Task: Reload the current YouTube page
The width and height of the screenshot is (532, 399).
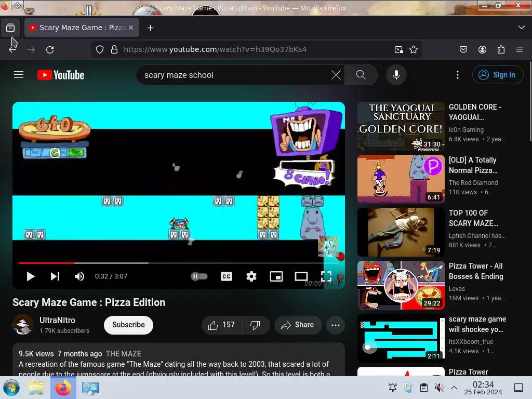Action: click(x=50, y=49)
